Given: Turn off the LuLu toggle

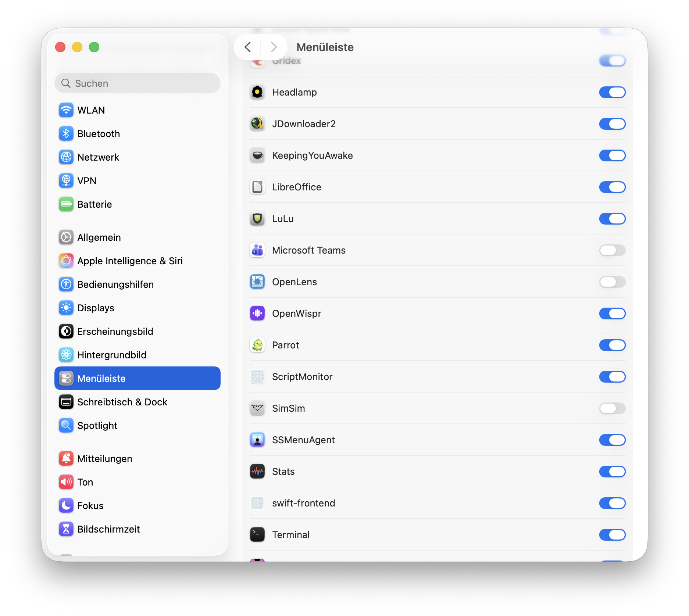Looking at the screenshot, I should [613, 219].
